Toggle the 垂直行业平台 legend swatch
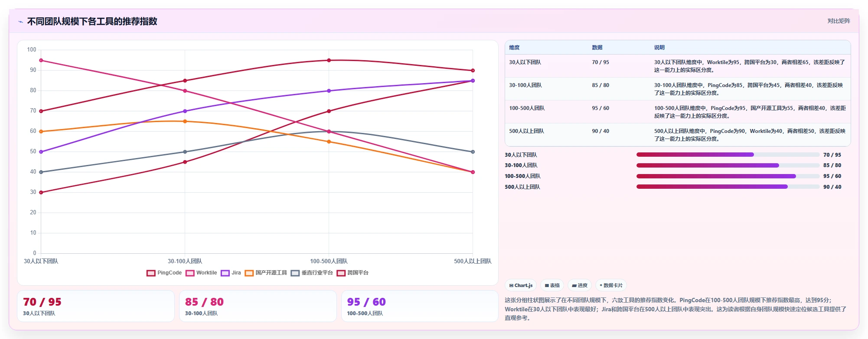The image size is (868, 339). (295, 273)
